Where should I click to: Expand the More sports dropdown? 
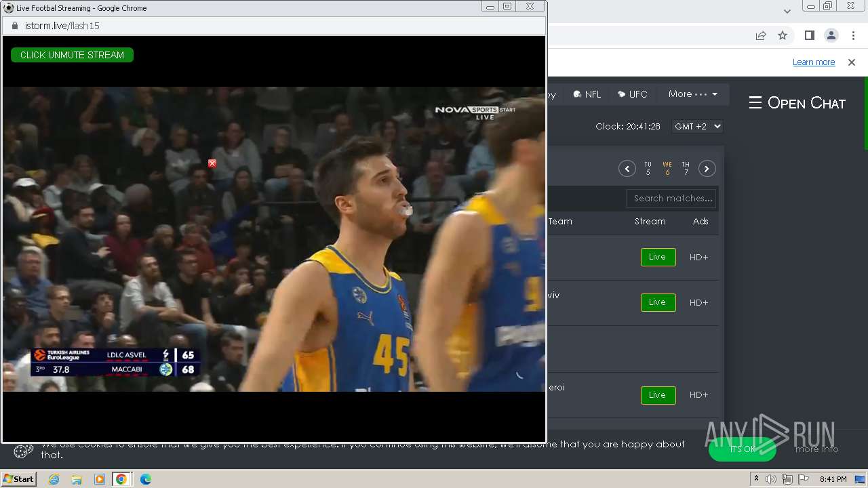click(693, 94)
